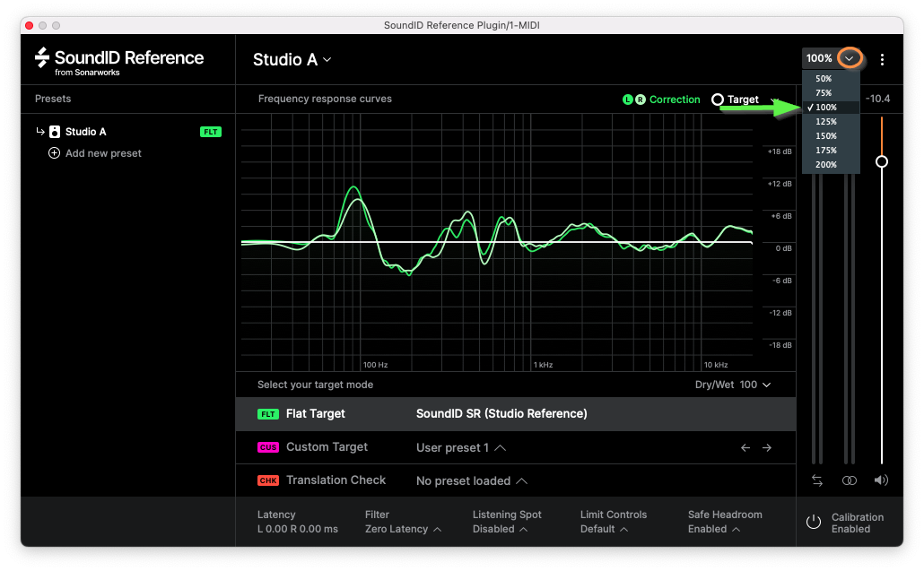Click the speaker volume icon
This screenshot has height=571, width=924.
[881, 480]
